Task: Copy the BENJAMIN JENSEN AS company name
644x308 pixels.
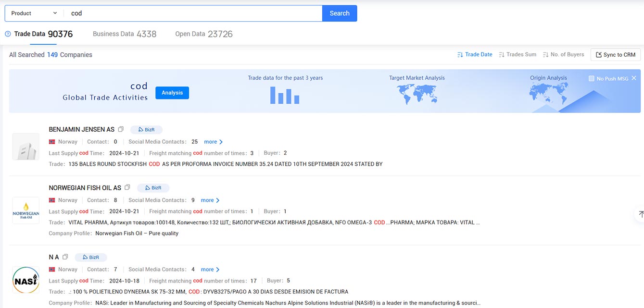Action: click(x=121, y=129)
